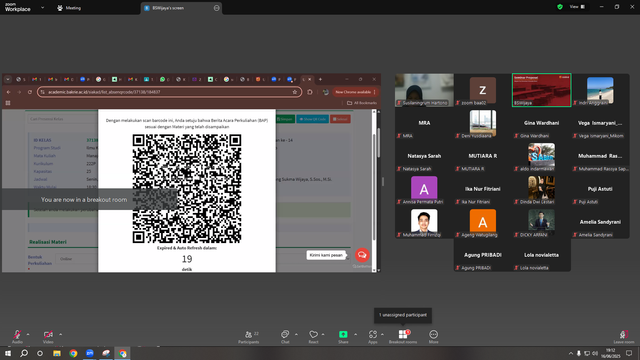Click the reload icon in shared Chrome
Viewport: 640px width, 360px height.
pos(30,92)
